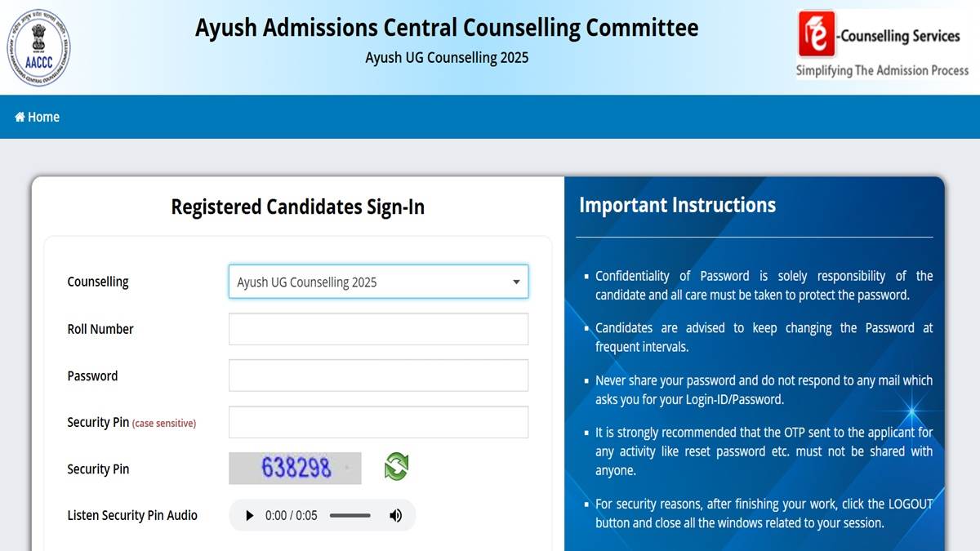The image size is (980, 551).
Task: Play the security pin audio
Action: [250, 516]
